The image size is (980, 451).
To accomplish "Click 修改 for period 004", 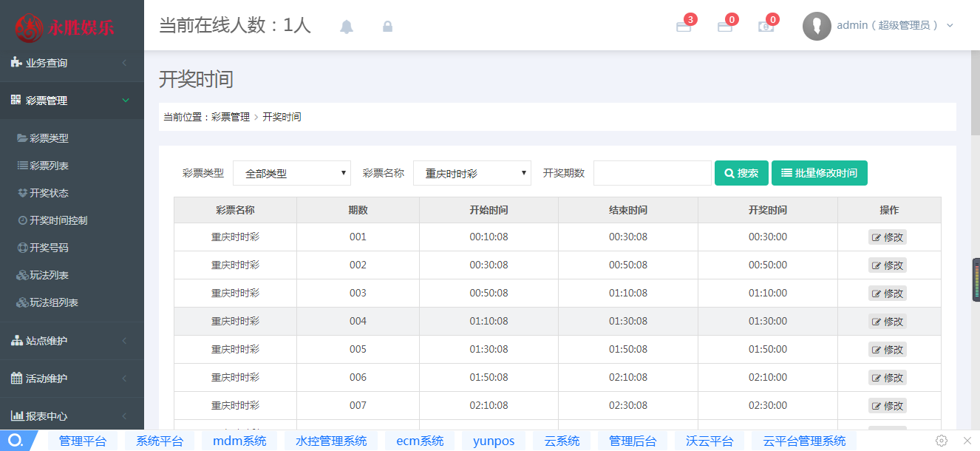I will pos(887,322).
